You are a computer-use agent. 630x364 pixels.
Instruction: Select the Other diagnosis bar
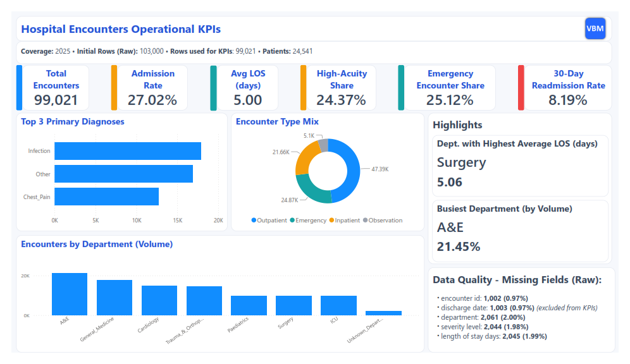[x=124, y=174]
